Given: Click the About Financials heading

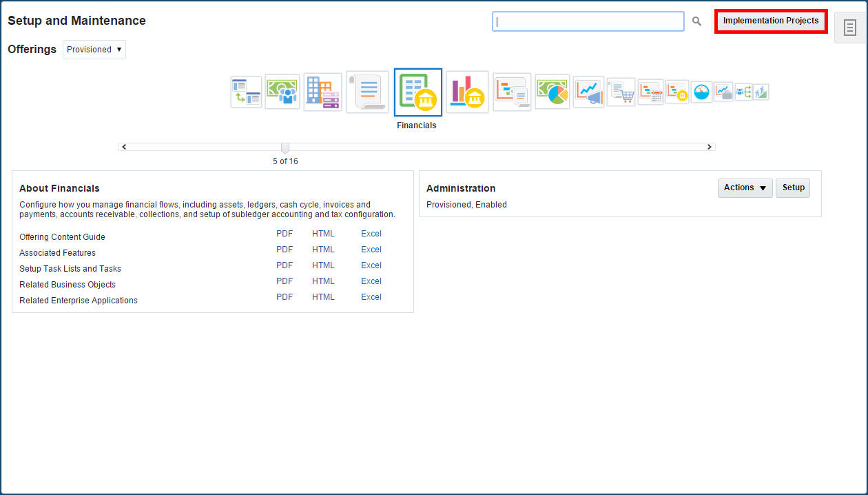Looking at the screenshot, I should pos(59,188).
